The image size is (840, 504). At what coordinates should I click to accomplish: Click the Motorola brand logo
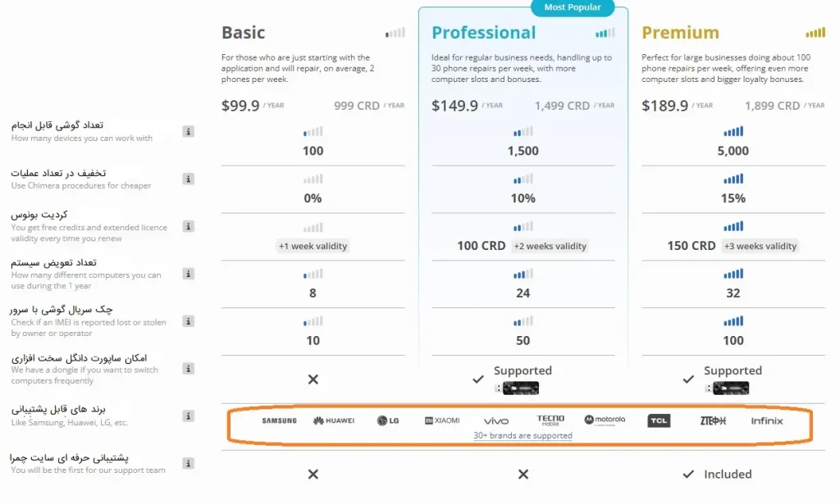click(x=605, y=420)
